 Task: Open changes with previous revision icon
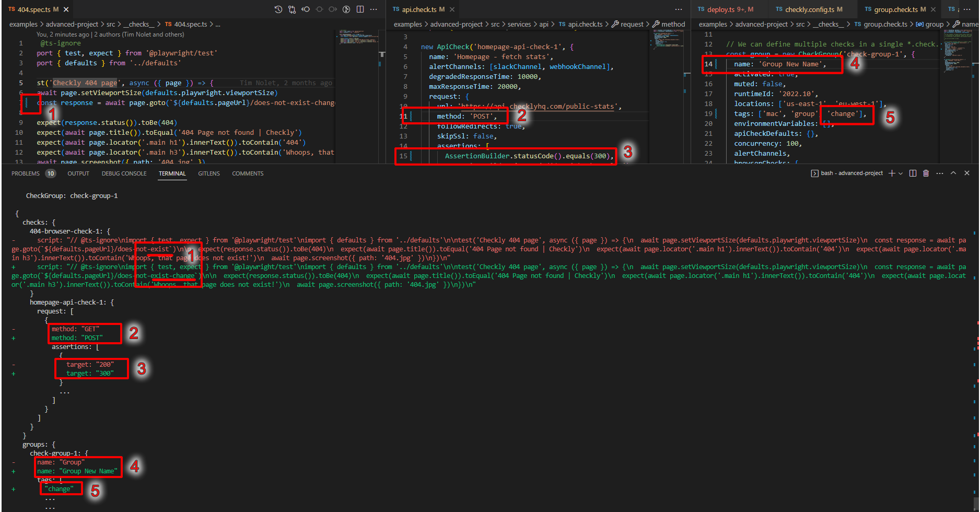[x=306, y=9]
